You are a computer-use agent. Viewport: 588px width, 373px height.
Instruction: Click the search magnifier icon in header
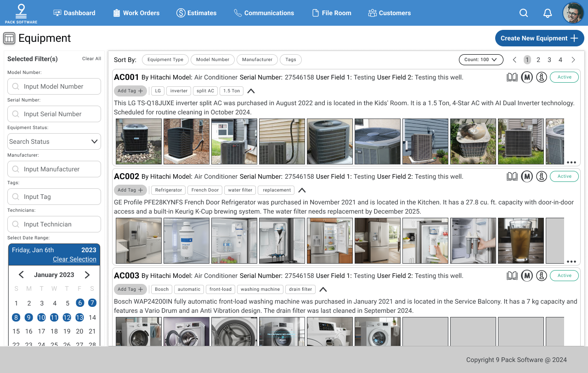(x=523, y=13)
